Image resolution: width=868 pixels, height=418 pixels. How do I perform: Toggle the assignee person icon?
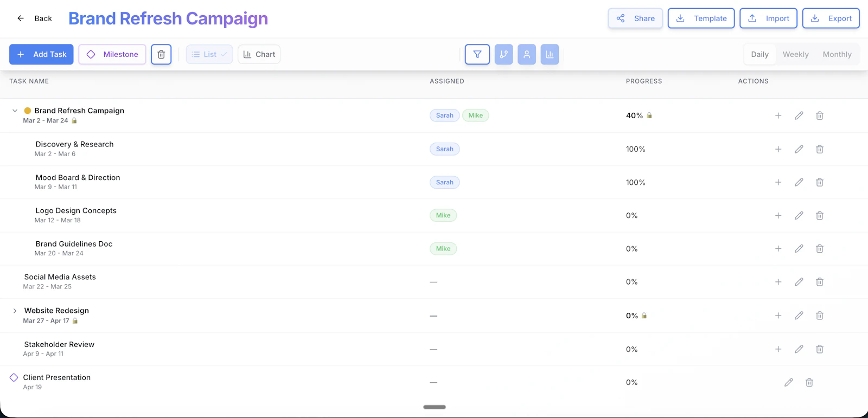(527, 54)
